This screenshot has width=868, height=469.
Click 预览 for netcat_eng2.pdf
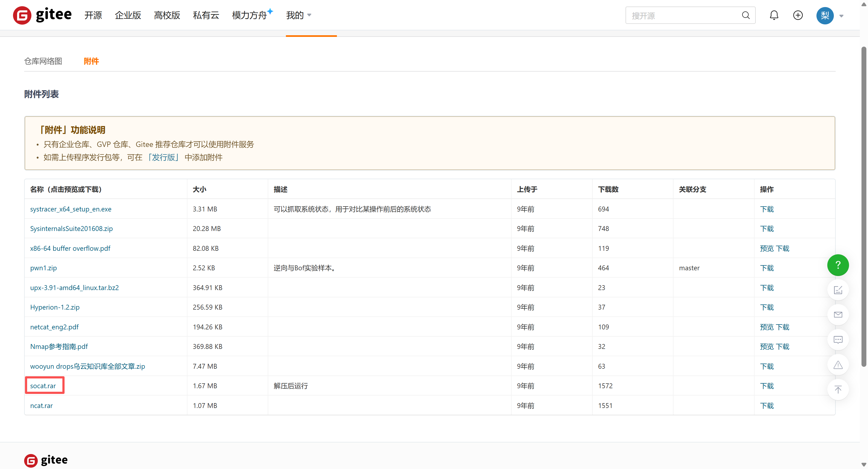(x=767, y=327)
